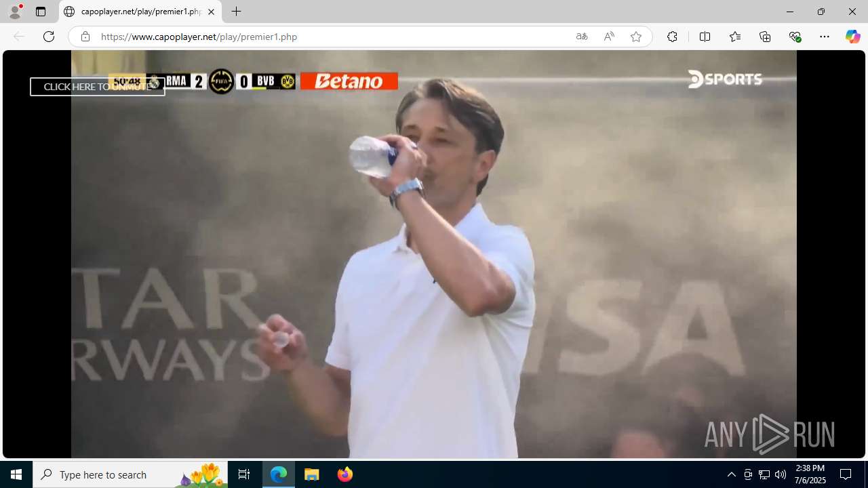Open the Collections icon
Screen dimensions: 868x488
tap(765, 37)
